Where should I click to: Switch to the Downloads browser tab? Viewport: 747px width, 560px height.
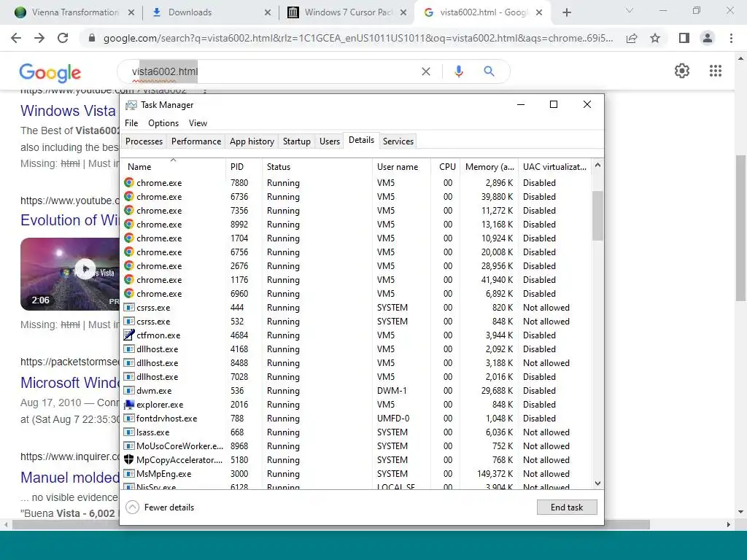(209, 12)
